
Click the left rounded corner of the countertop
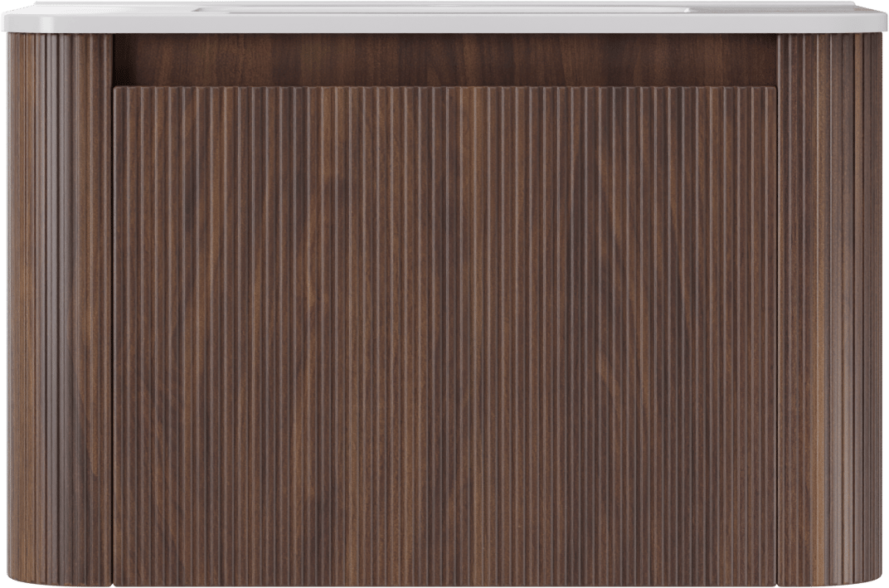coord(10,18)
